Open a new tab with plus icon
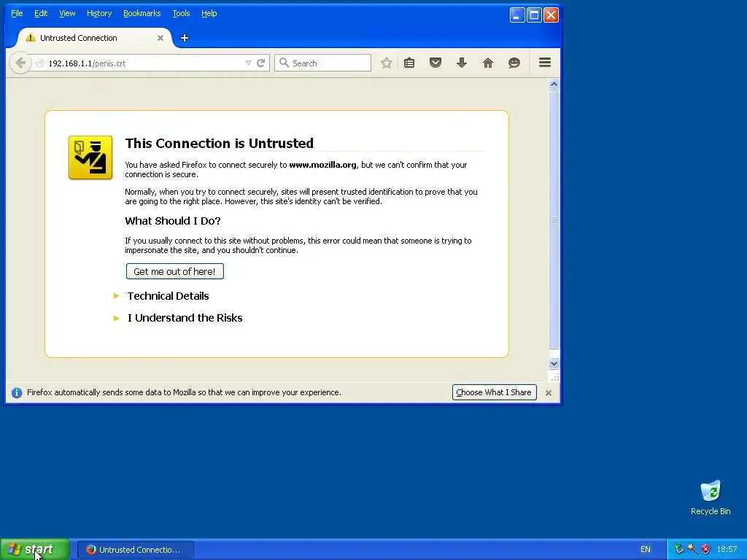Screen dimensions: 747x560 tap(185, 38)
